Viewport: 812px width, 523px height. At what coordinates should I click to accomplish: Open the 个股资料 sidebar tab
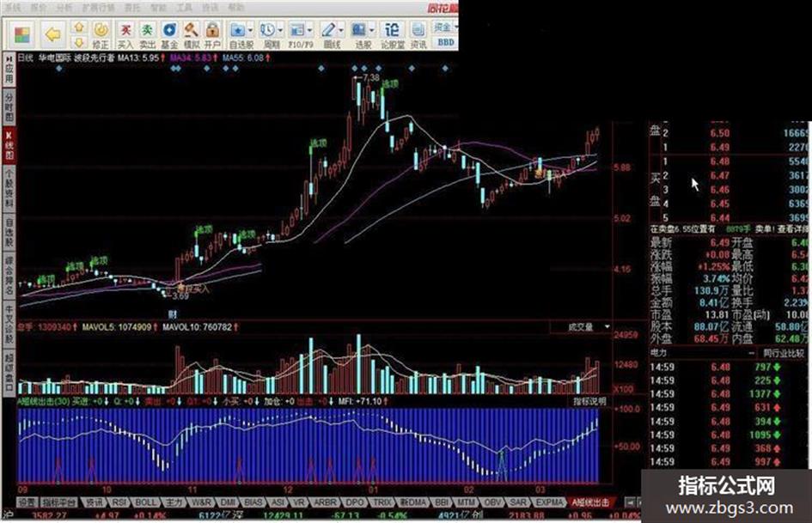point(9,187)
